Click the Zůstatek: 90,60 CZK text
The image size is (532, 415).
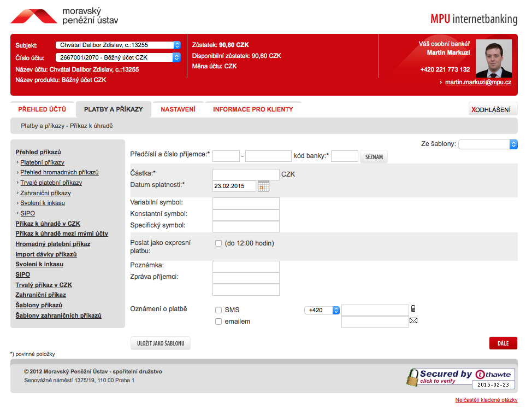pos(221,45)
